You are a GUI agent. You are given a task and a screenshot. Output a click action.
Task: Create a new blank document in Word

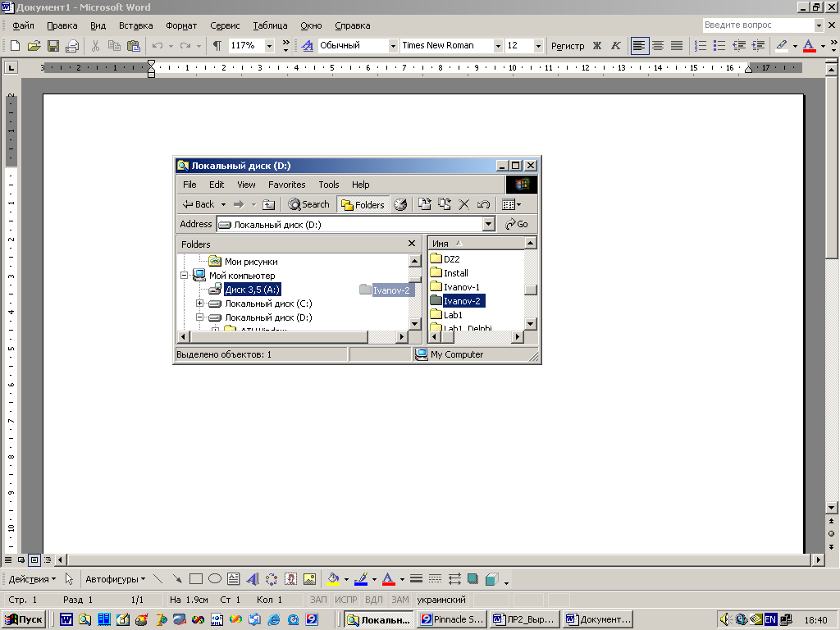pos(15,46)
